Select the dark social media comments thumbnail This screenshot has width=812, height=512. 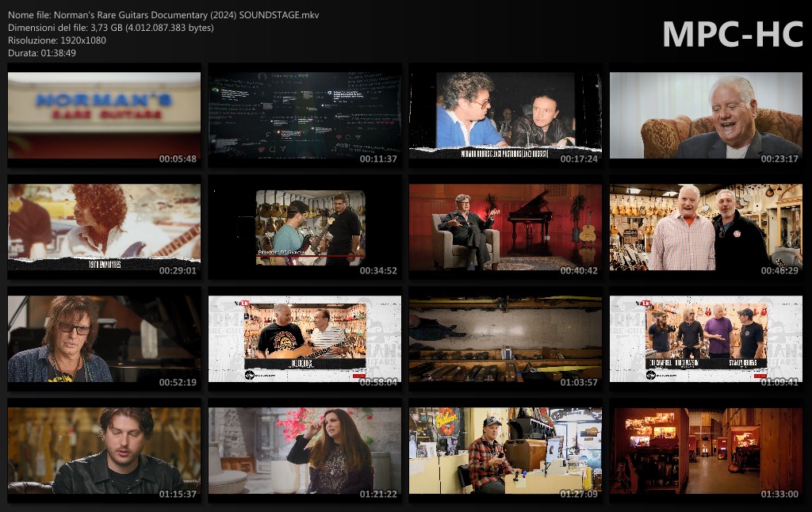(304, 116)
